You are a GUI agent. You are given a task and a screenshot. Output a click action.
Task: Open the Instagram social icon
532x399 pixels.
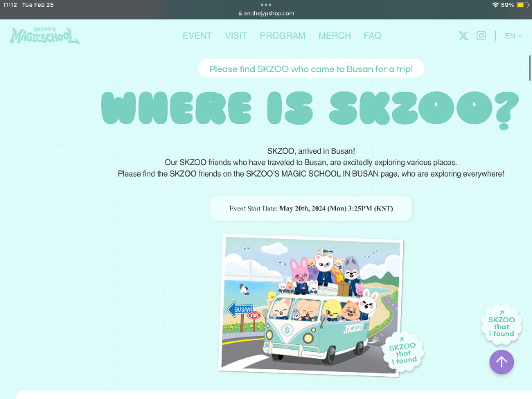coord(481,35)
